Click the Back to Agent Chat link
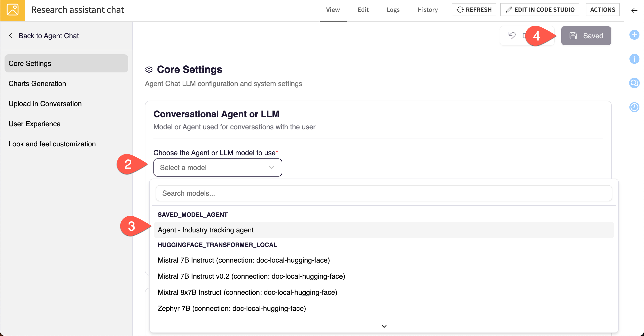Viewport: 644px width, 336px height. pos(44,36)
